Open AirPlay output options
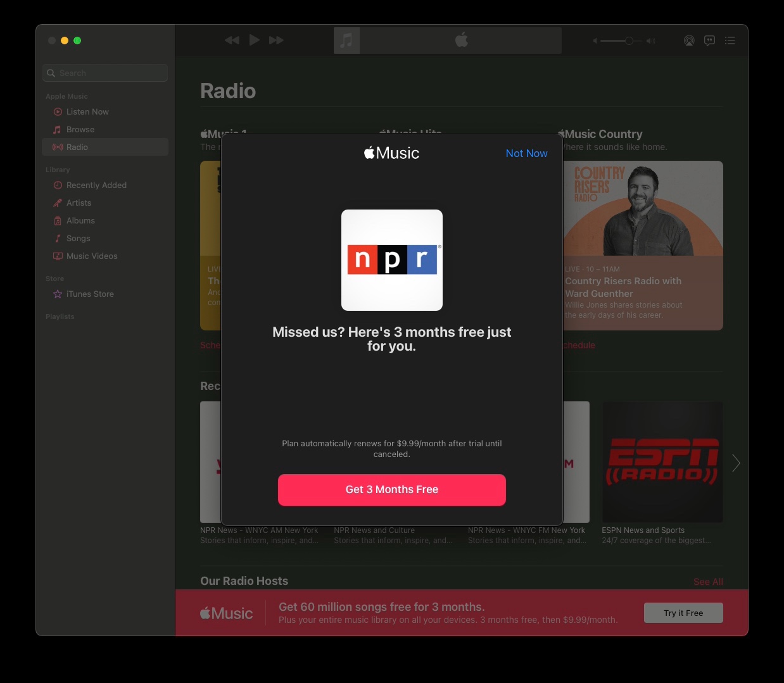 689,41
